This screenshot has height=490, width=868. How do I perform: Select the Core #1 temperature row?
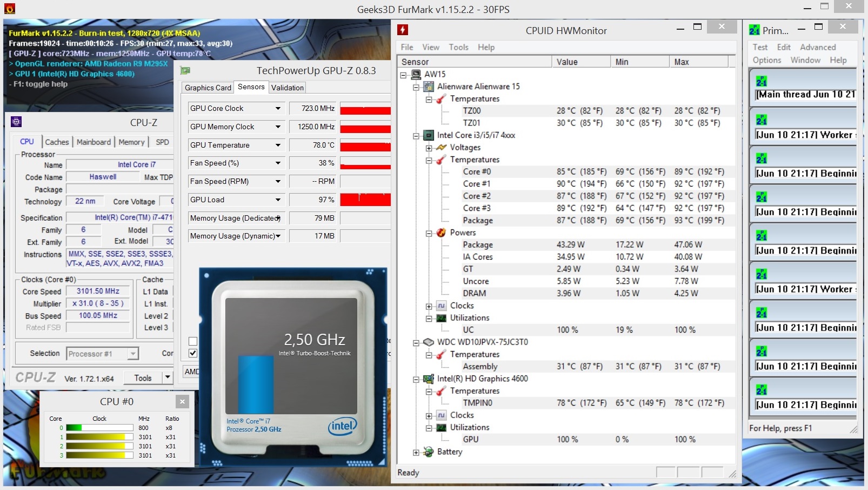566,184
